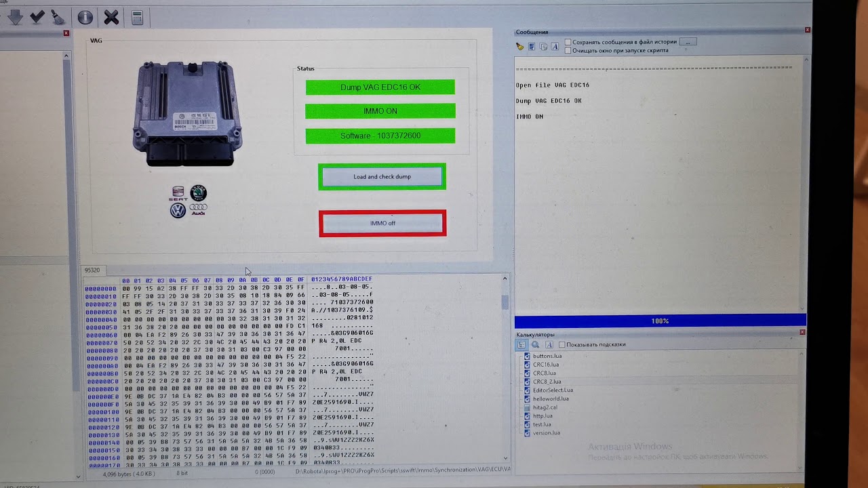Click the Bosch ECU image

(187, 113)
